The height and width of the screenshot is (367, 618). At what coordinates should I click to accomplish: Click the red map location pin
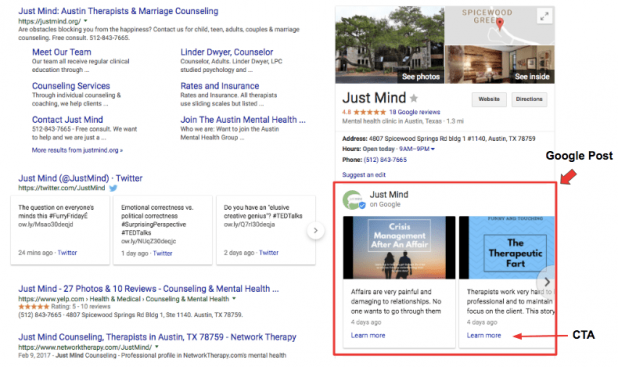tap(500, 24)
